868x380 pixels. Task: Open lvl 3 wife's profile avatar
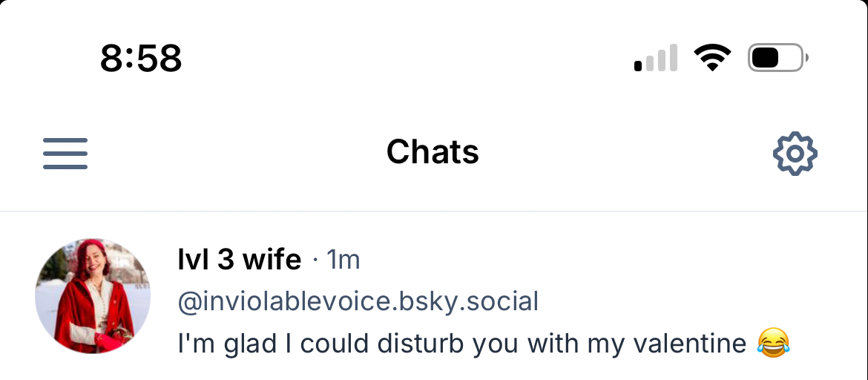(x=93, y=296)
